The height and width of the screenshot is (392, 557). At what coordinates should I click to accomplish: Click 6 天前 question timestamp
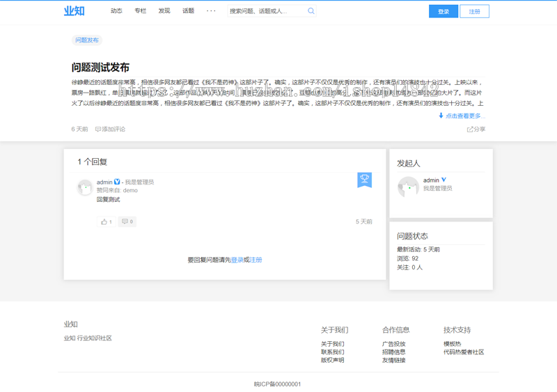tap(79, 129)
